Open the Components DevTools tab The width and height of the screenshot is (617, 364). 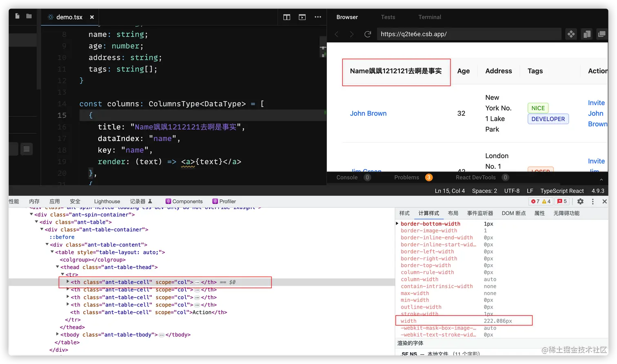(184, 201)
